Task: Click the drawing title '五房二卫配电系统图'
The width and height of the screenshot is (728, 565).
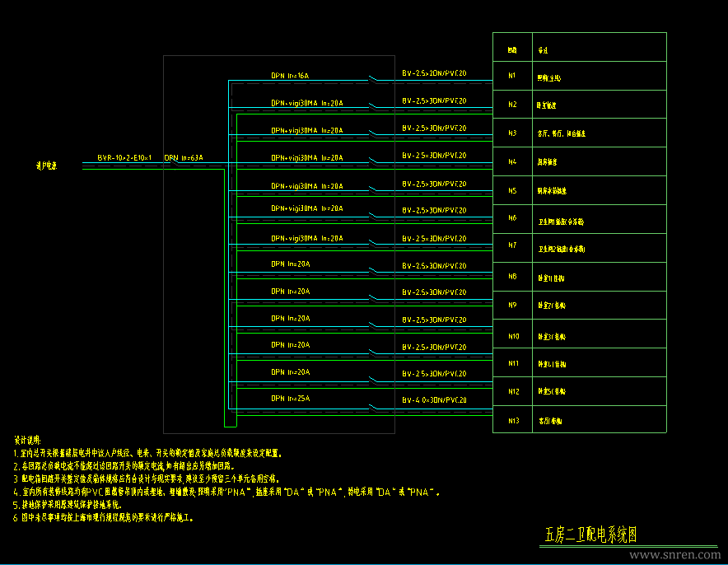Action: [590, 535]
